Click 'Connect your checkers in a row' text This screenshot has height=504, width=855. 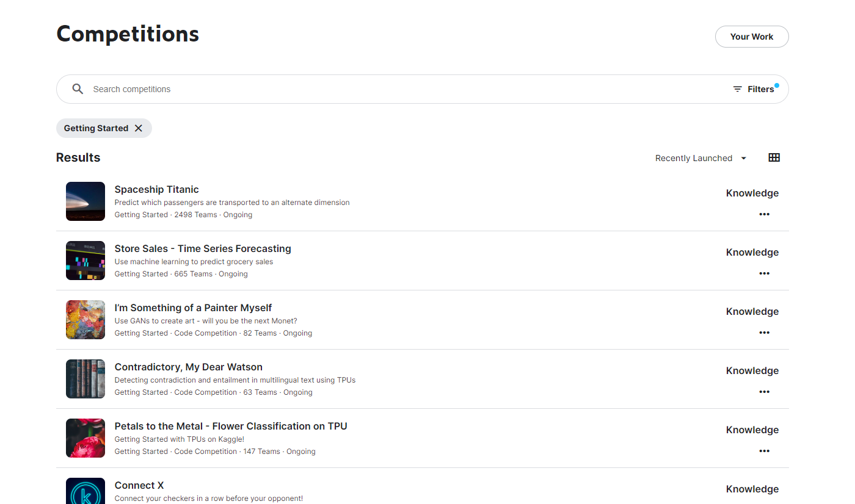209,499
